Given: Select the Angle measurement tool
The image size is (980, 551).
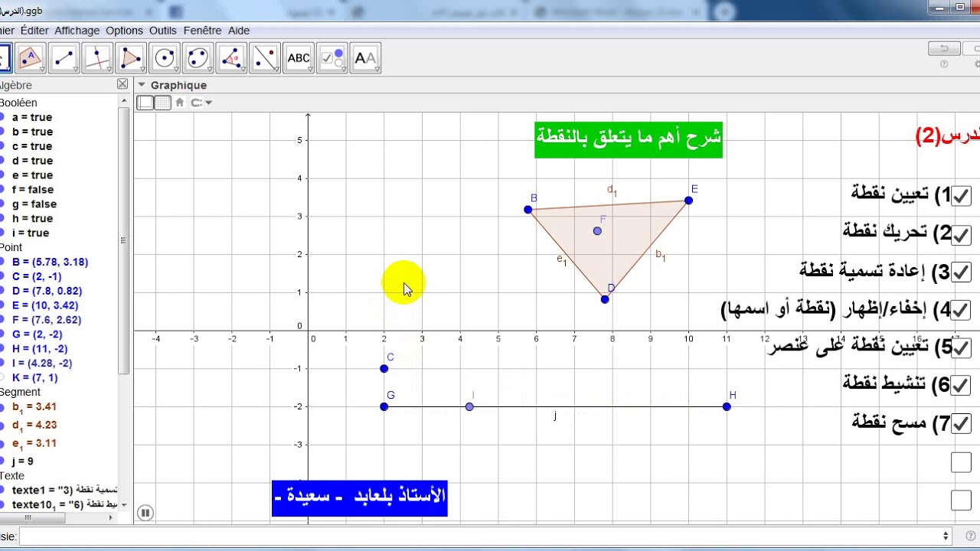Looking at the screenshot, I should pos(231,58).
